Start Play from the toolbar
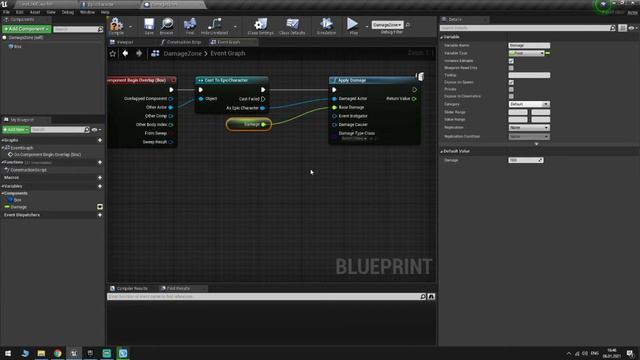This screenshot has height=360, width=640. point(353,25)
